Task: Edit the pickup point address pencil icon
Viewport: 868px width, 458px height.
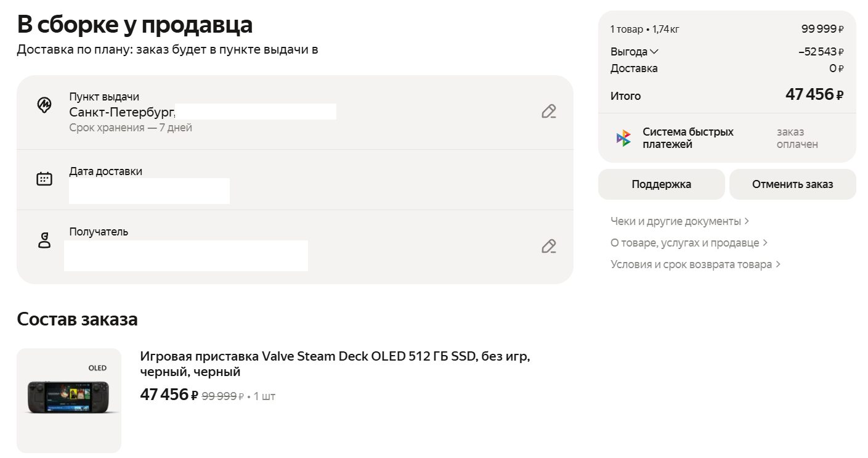Action: coord(549,112)
